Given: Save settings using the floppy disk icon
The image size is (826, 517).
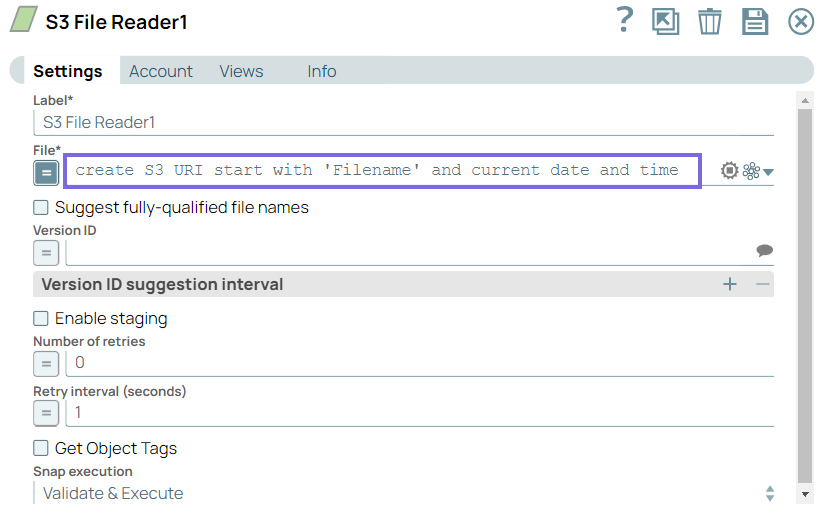Looking at the screenshot, I should (x=754, y=21).
